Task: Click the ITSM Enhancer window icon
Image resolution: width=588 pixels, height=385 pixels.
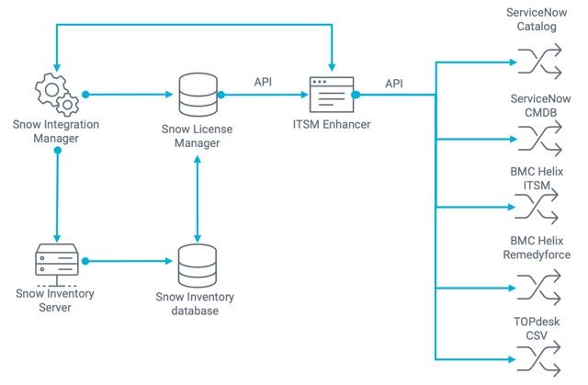Action: pyautogui.click(x=333, y=94)
